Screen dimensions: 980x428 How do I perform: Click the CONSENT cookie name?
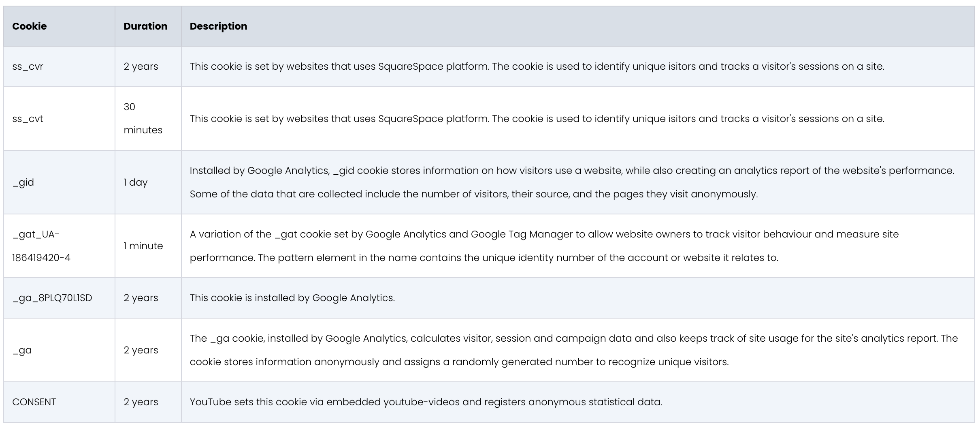34,402
